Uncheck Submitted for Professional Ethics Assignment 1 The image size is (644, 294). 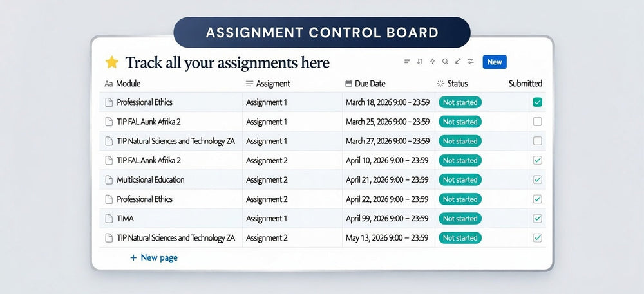click(538, 102)
